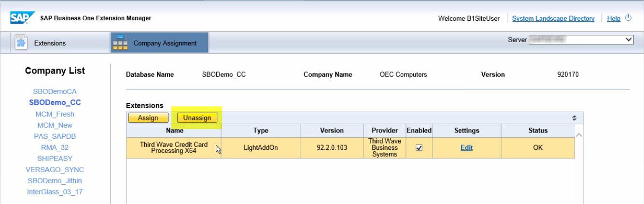644x204 pixels.
Task: Click the SBODemo_CC database name value
Action: pyautogui.click(x=224, y=74)
